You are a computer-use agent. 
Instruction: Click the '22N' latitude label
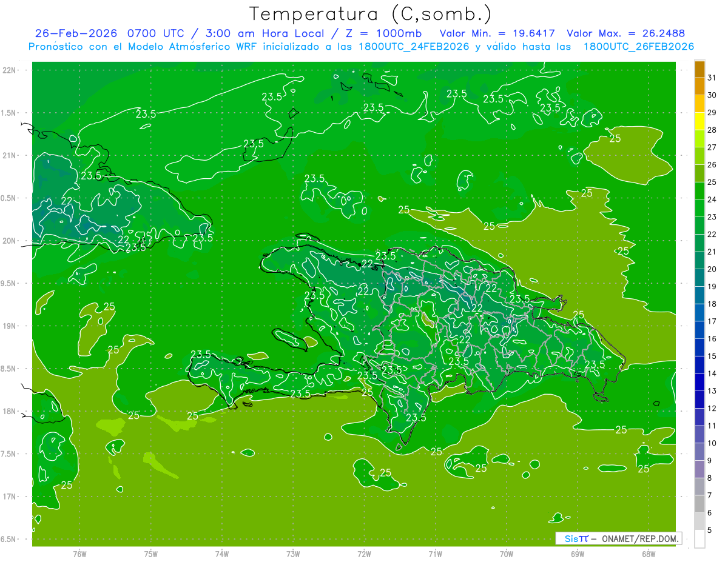pos(10,70)
